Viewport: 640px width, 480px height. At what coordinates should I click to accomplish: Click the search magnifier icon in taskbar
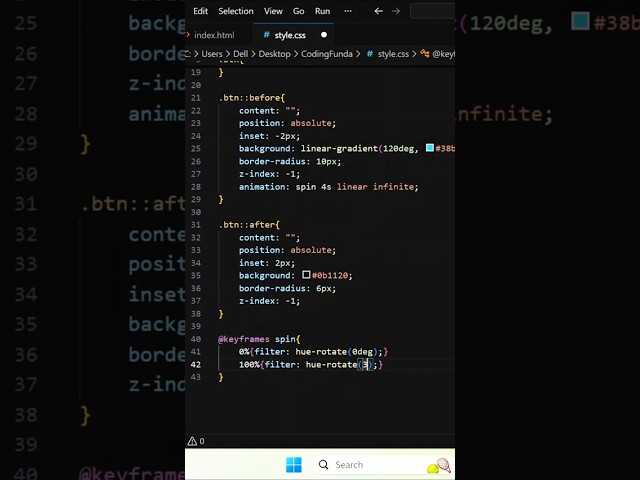coord(323,464)
